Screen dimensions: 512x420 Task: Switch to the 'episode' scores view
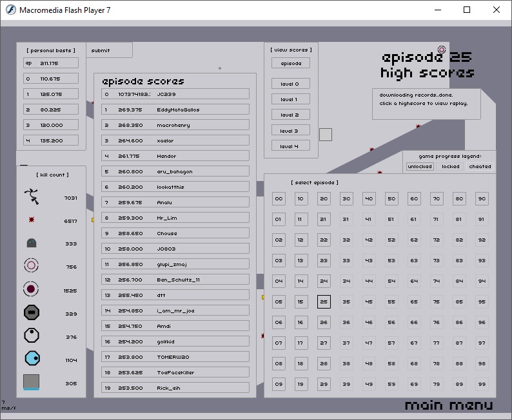(290, 63)
